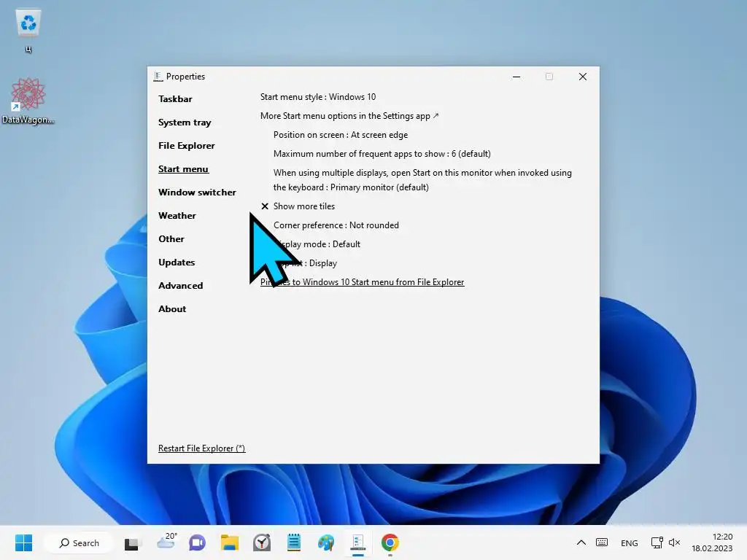Switch to File Explorer settings
The image size is (747, 560).
point(186,146)
